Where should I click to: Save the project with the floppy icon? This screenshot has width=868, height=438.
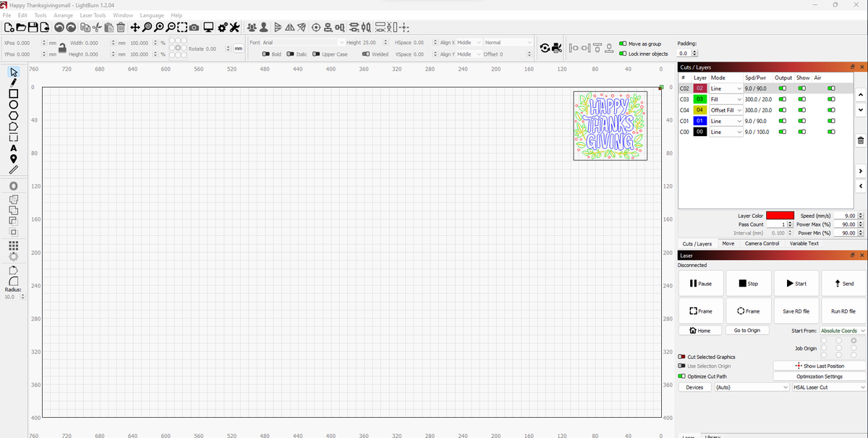33,28
